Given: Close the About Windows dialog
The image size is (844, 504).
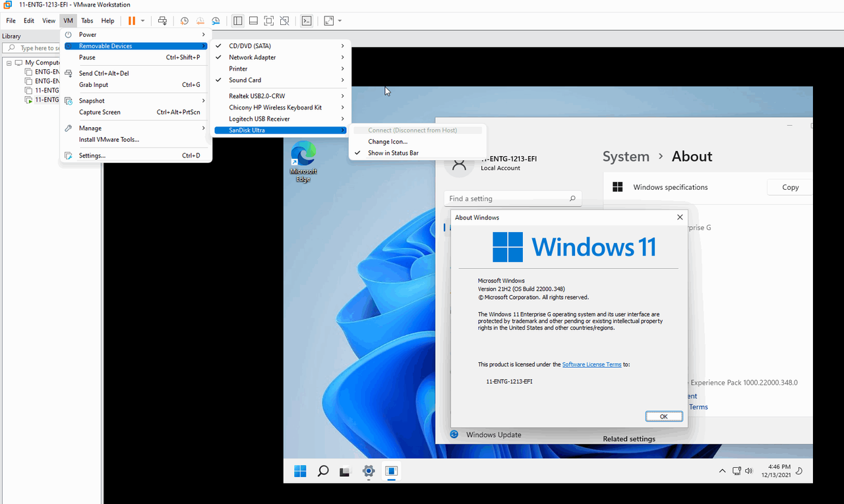Looking at the screenshot, I should 680,217.
